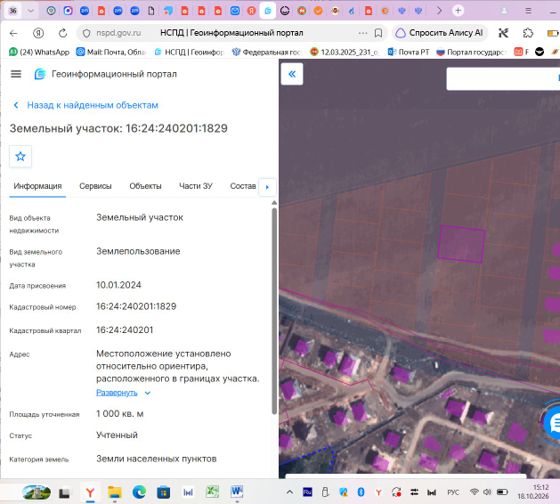Show more tabs with right arrow
The image size is (560, 504).
[x=267, y=187]
